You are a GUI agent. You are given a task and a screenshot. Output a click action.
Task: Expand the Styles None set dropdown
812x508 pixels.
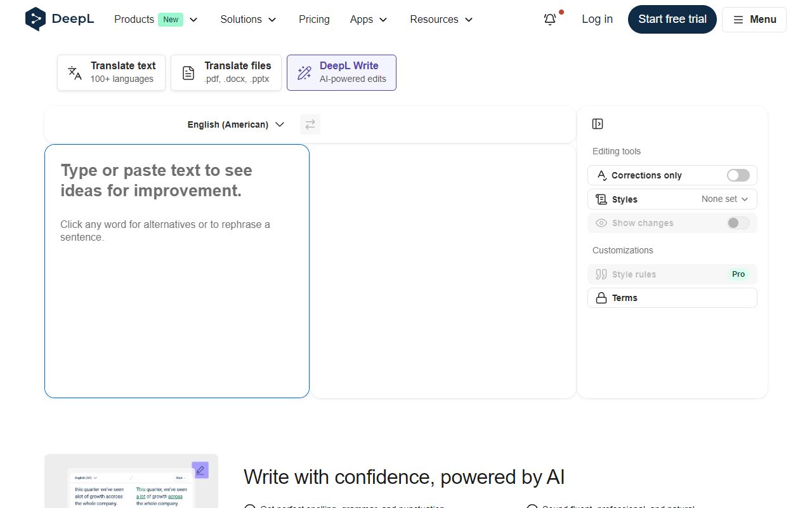point(723,199)
